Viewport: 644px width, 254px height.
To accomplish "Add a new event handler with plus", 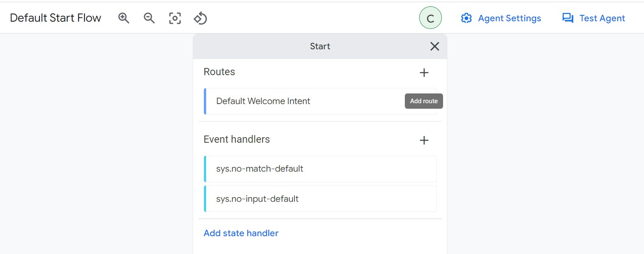I will 424,140.
